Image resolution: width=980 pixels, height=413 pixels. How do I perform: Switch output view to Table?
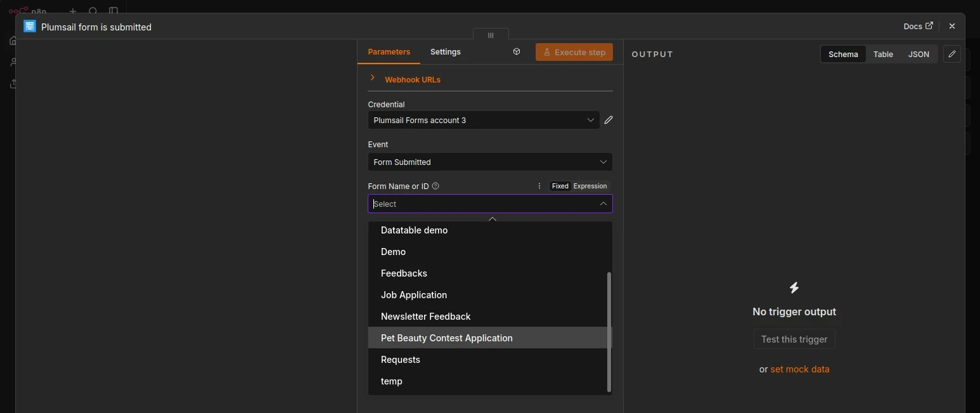[x=883, y=54]
